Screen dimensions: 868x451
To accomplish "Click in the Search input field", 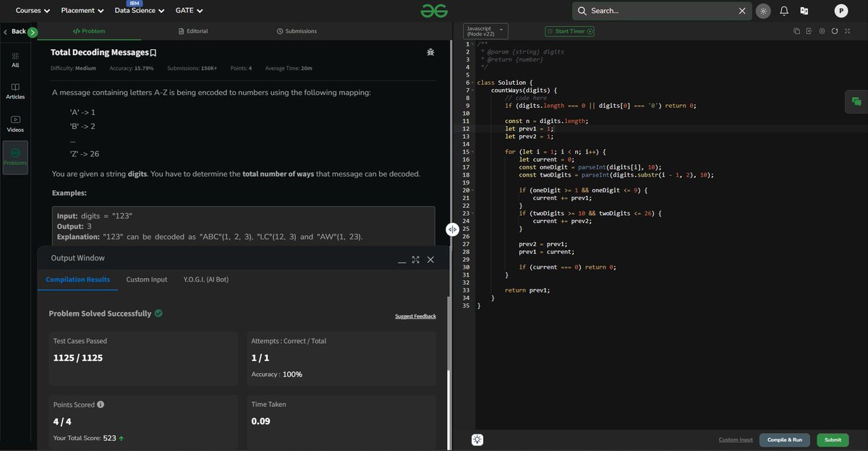I will [662, 11].
